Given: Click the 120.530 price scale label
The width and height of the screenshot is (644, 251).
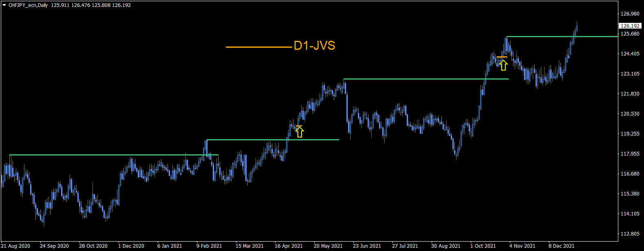Looking at the screenshot, I should (x=630, y=114).
